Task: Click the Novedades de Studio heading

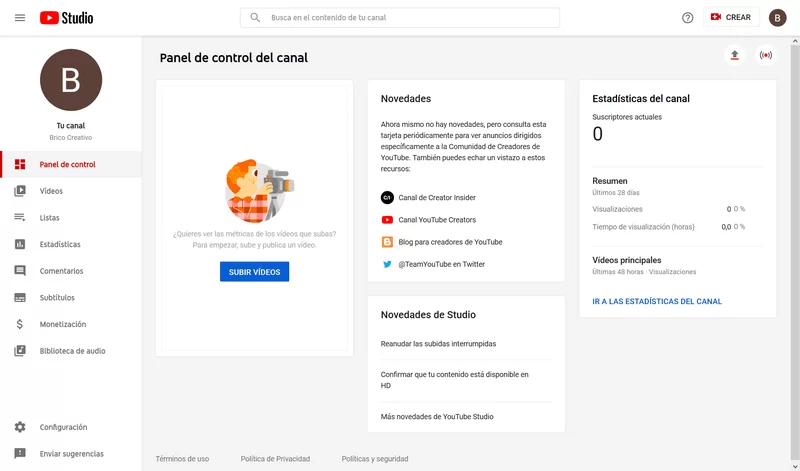Action: 428,315
